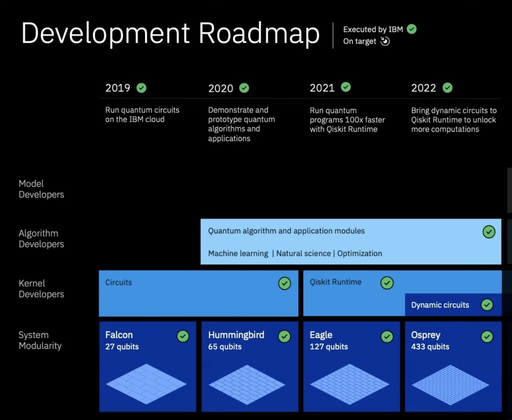
Task: Click the Osprey 433-qubit chip illustration
Action: (450, 385)
